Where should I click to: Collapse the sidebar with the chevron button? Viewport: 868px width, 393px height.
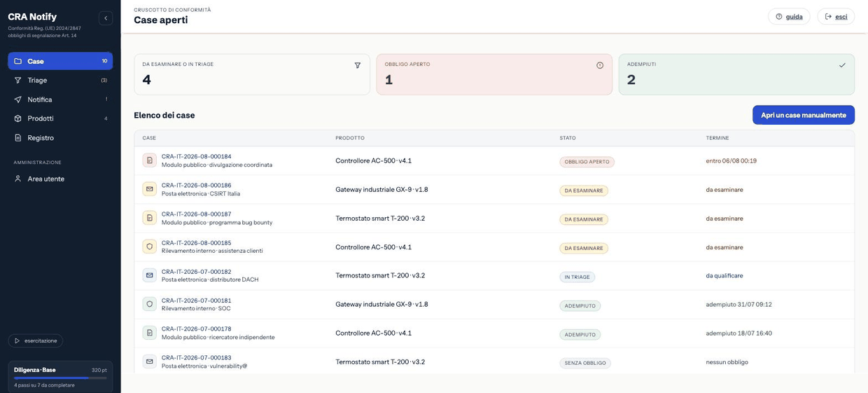(106, 18)
